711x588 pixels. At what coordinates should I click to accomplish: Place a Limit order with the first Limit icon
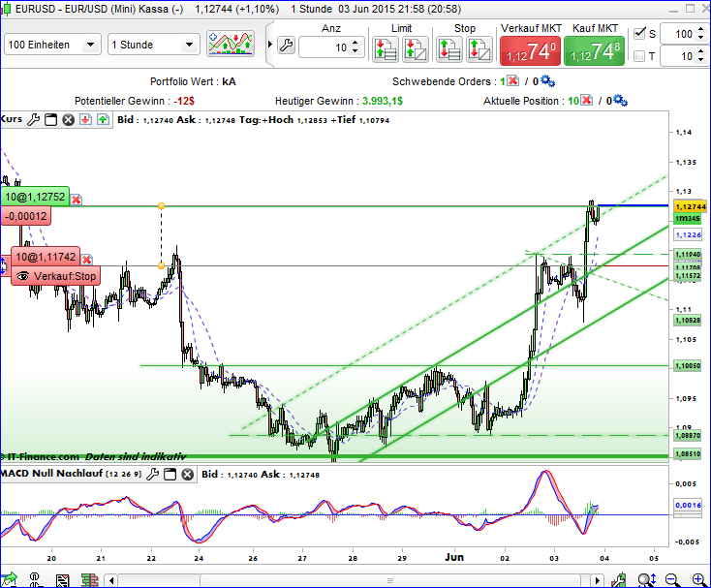pyautogui.click(x=385, y=49)
